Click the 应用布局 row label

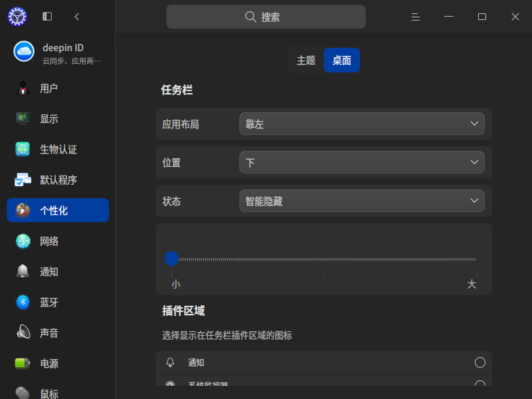[180, 124]
